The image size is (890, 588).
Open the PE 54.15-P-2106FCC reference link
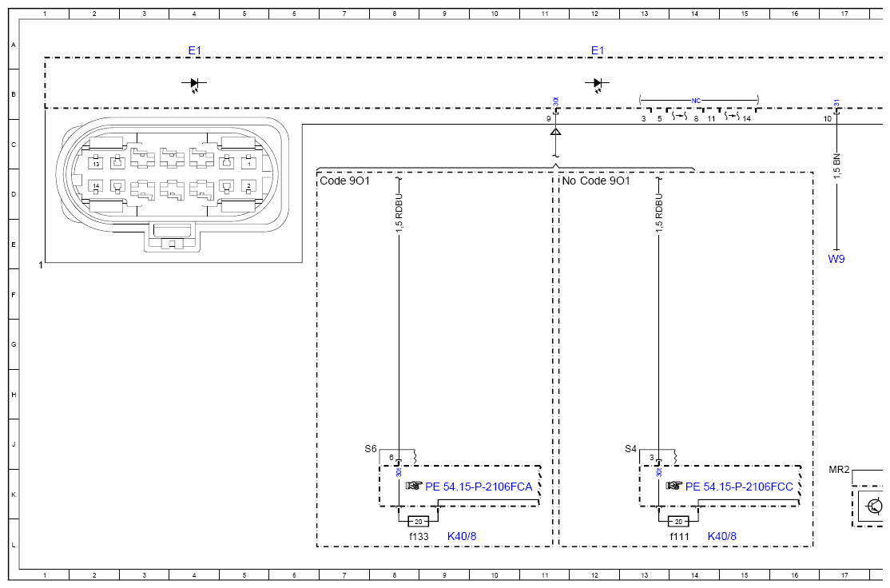coord(739,487)
